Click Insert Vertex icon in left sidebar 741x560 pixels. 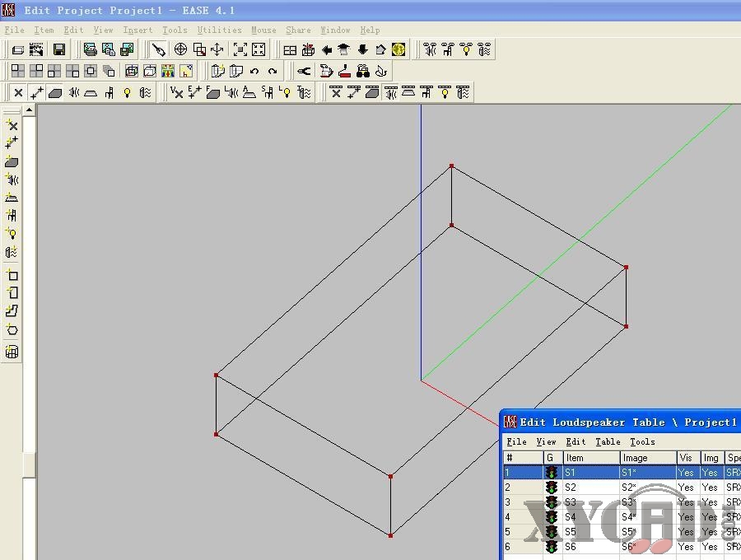coord(12,125)
